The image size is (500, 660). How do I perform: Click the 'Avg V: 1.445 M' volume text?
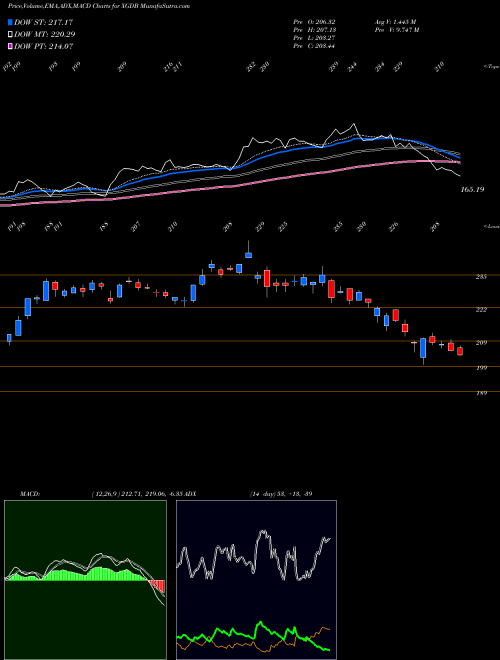tap(395, 22)
